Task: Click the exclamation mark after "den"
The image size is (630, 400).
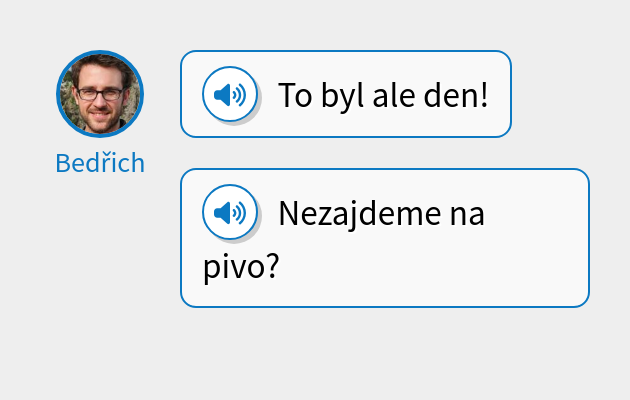Action: tap(483, 95)
